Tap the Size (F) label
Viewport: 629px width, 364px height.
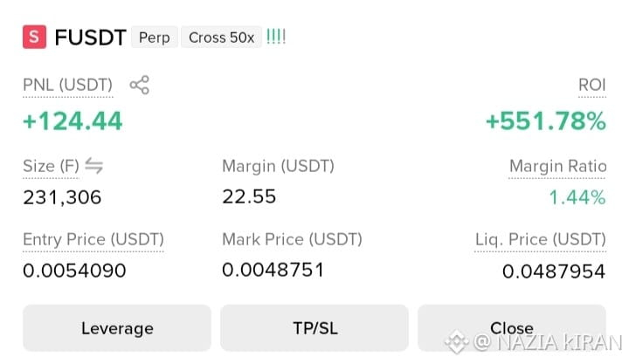tap(51, 166)
